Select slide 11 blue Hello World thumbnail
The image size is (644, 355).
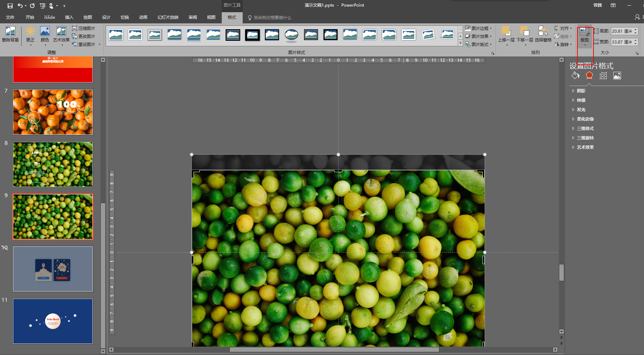pyautogui.click(x=53, y=321)
